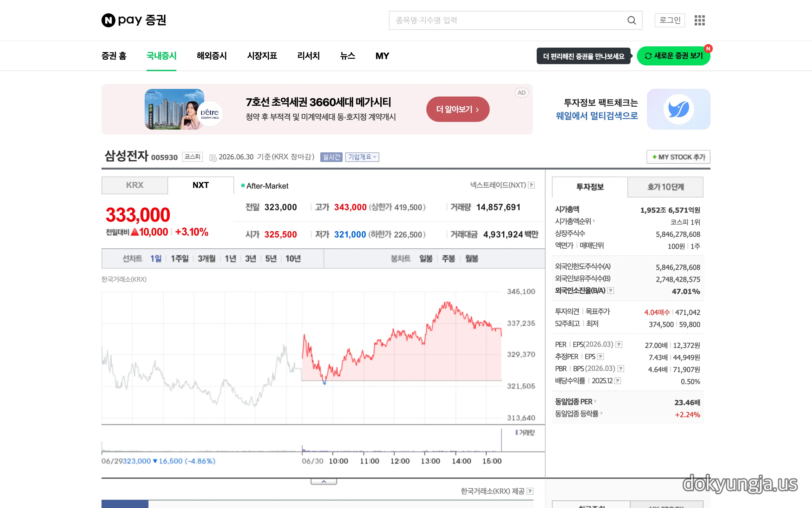Viewport: 812px width, 508px height.
Task: Open help icon next to 추정PER EPS
Action: pyautogui.click(x=601, y=357)
